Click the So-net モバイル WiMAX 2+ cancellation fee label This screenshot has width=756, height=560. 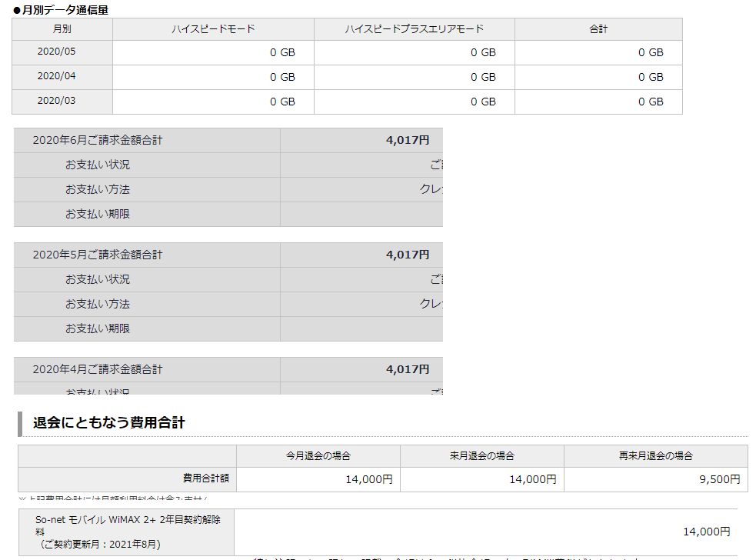[128, 532]
